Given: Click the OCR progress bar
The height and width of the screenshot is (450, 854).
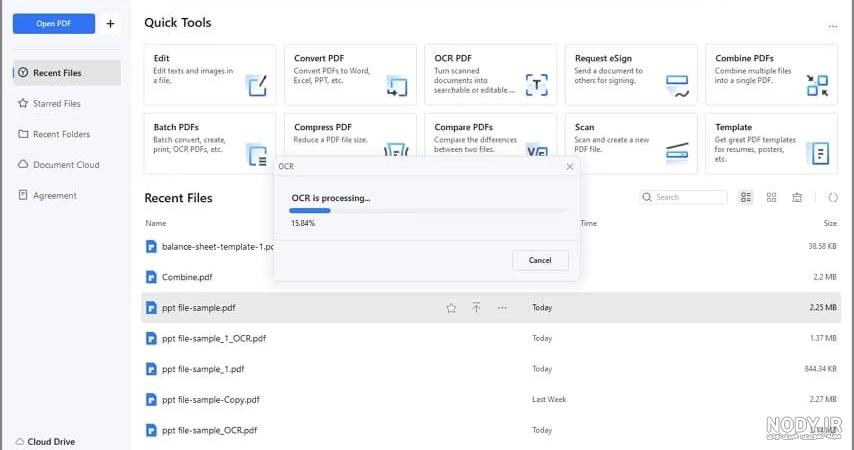Looking at the screenshot, I should (x=427, y=210).
